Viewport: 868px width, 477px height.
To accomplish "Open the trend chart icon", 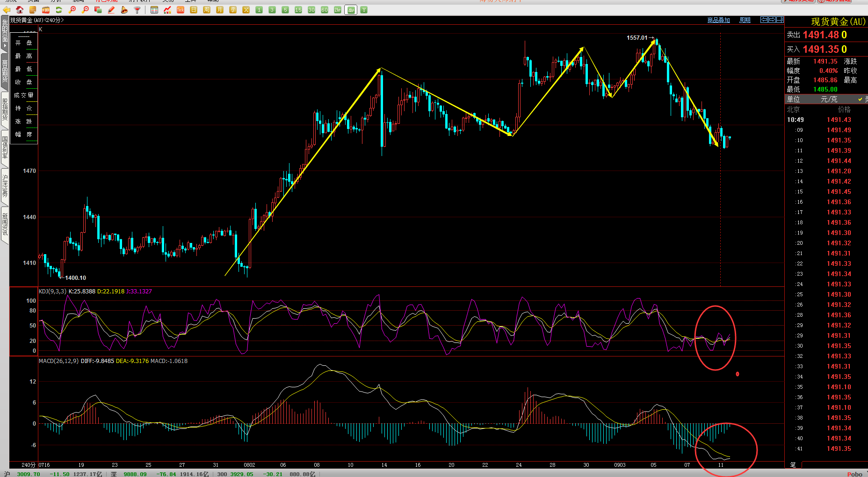I will tap(167, 10).
